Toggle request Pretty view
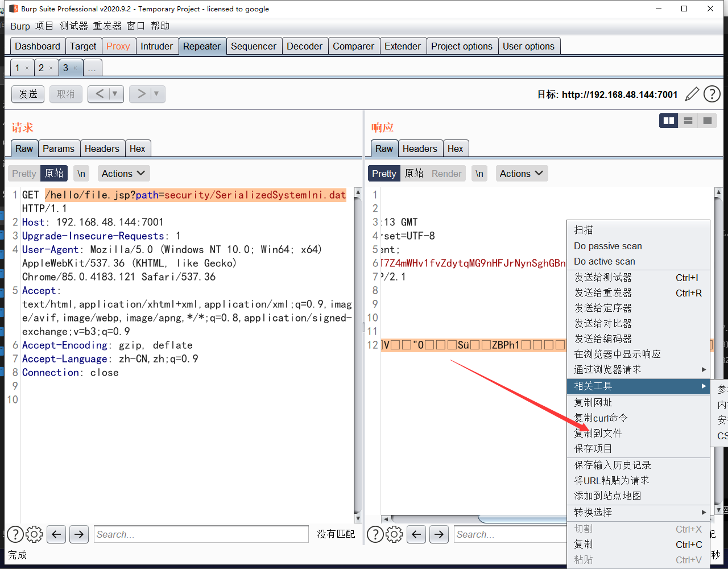Image resolution: width=728 pixels, height=569 pixels. coord(24,174)
